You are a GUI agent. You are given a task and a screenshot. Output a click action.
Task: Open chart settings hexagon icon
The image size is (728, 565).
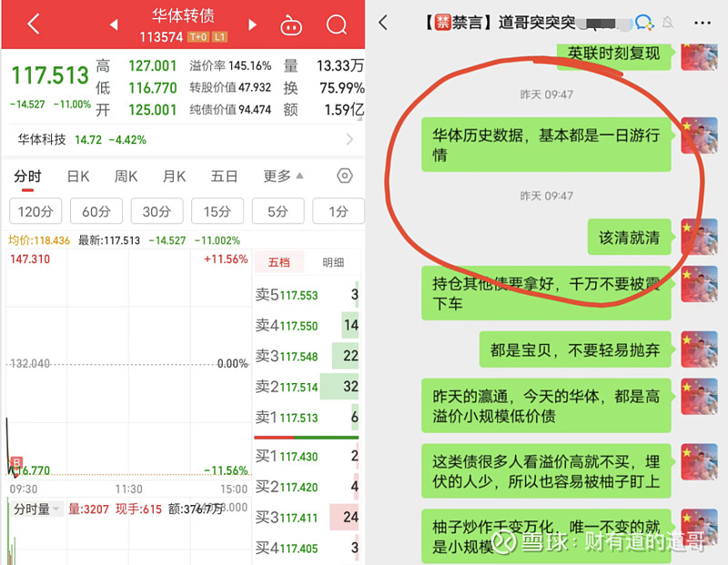(345, 176)
